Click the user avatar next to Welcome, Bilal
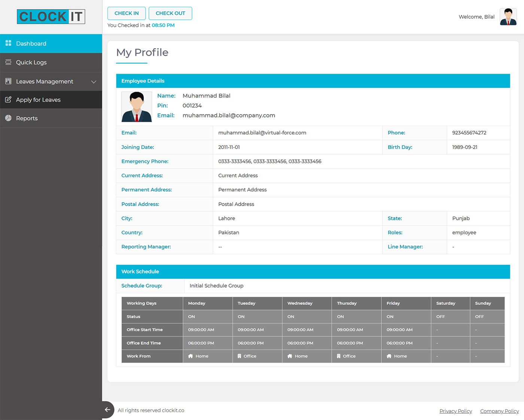 (x=508, y=17)
